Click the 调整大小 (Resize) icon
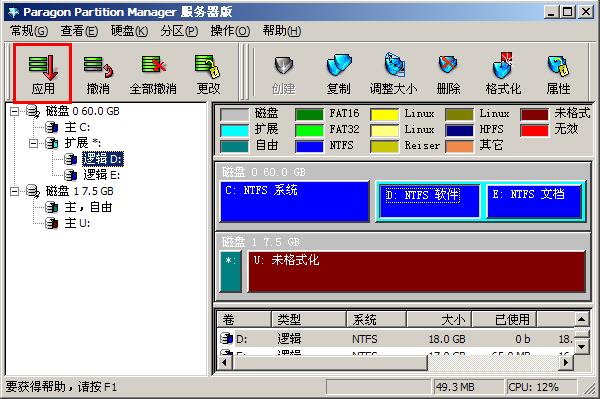This screenshot has height=399, width=600. [x=395, y=64]
